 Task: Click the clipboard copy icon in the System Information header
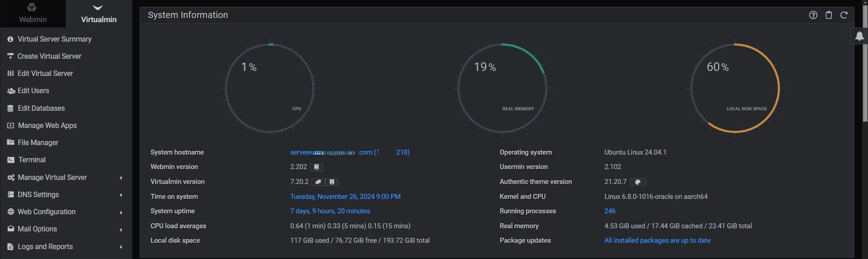pos(829,15)
